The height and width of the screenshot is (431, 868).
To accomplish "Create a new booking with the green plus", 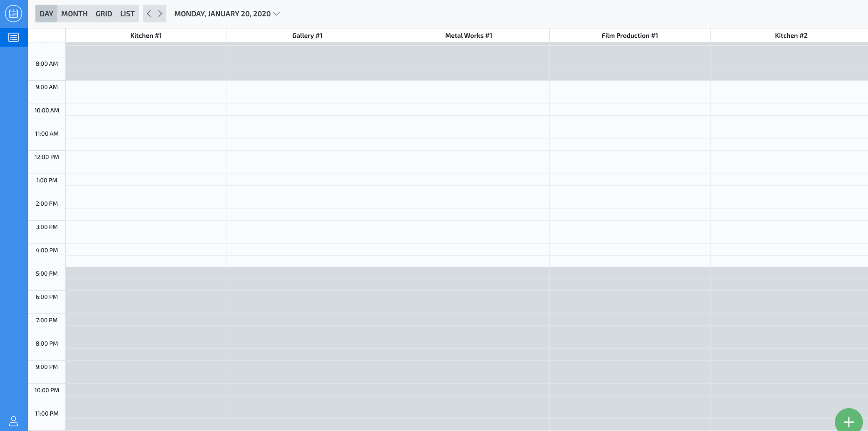I will 849,421.
